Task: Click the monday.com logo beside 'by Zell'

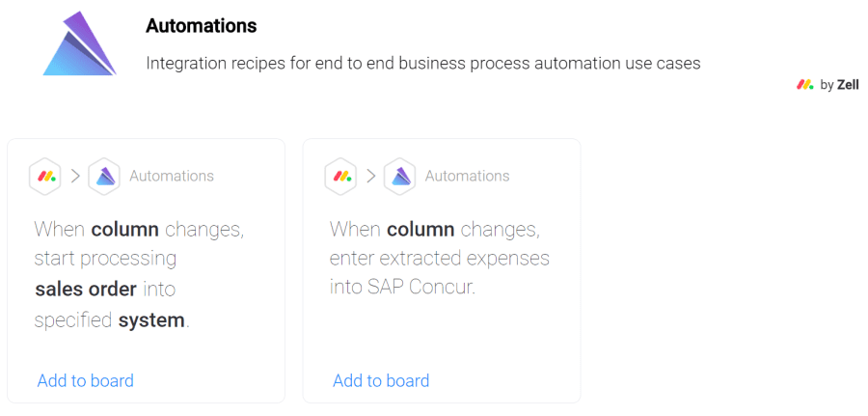Action: (x=805, y=85)
